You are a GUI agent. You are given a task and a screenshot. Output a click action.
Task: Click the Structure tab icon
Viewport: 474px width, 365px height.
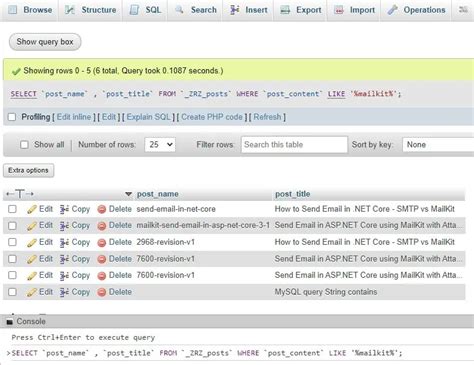pos(70,10)
